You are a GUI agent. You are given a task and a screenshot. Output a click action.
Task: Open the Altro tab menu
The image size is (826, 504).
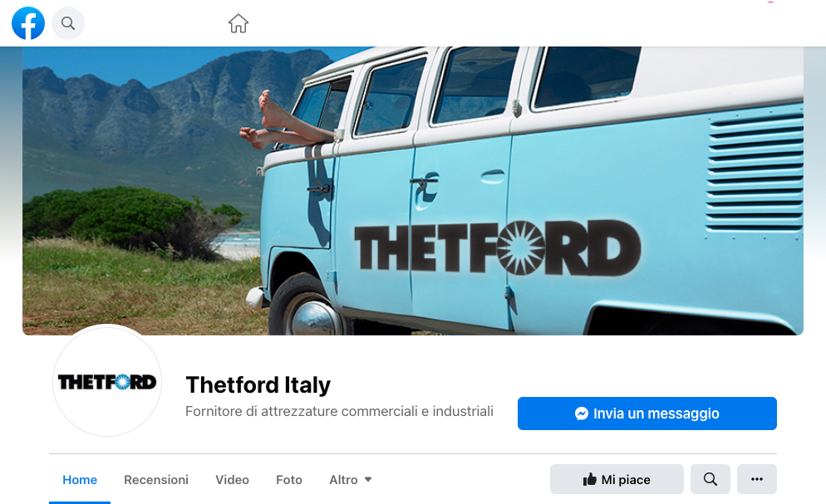[351, 479]
